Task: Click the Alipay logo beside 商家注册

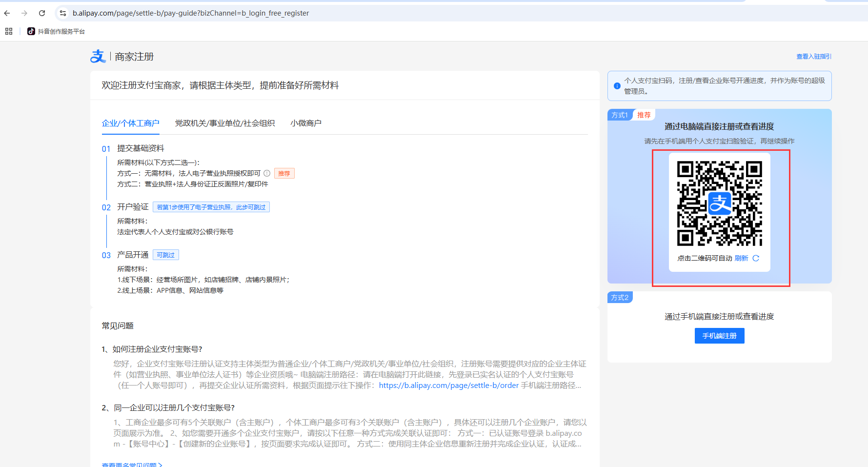Action: 98,57
